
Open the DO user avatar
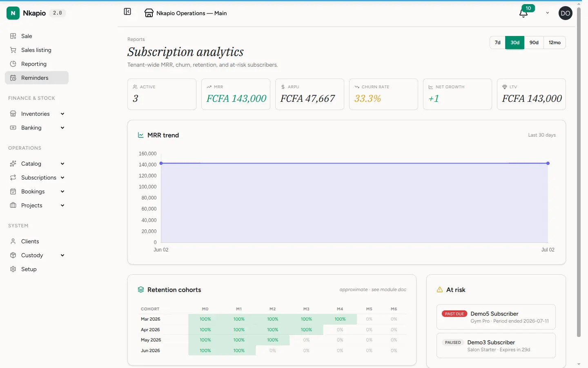tap(565, 13)
